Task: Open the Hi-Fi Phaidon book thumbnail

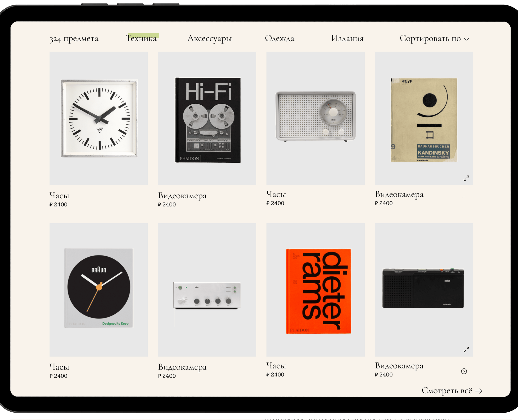Action: pyautogui.click(x=207, y=120)
